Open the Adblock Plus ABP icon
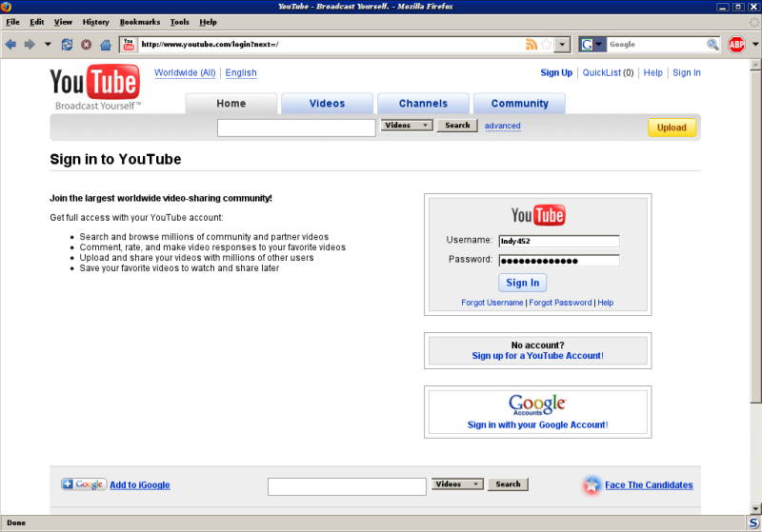 (x=736, y=45)
